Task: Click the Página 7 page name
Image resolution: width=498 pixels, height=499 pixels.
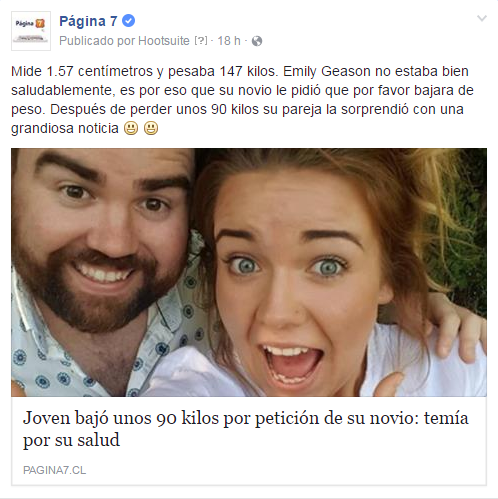Action: [88, 21]
